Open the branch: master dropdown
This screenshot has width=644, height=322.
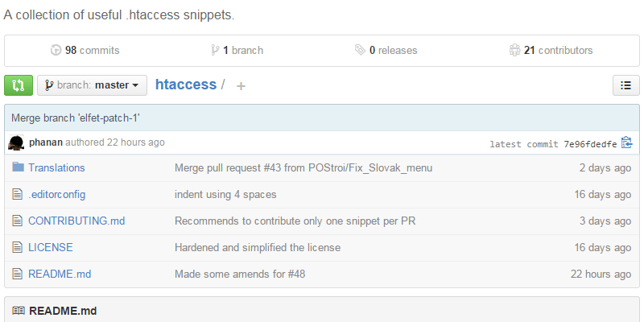92,85
